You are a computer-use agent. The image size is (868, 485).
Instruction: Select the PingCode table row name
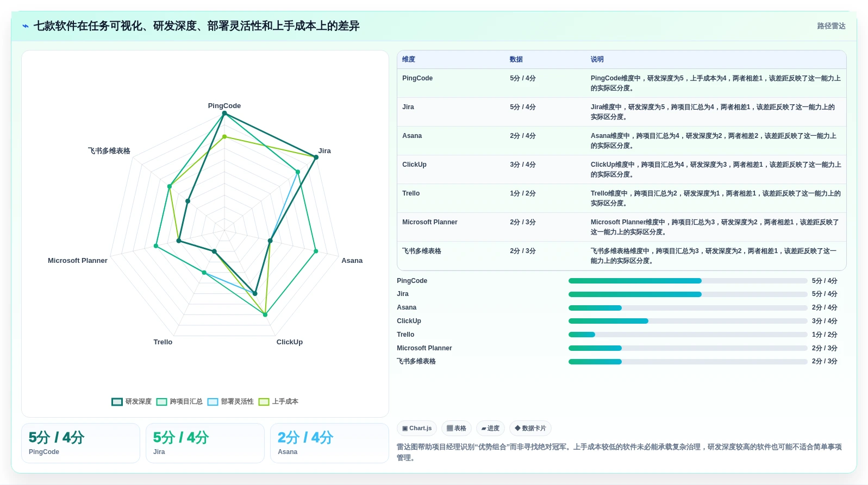(417, 78)
